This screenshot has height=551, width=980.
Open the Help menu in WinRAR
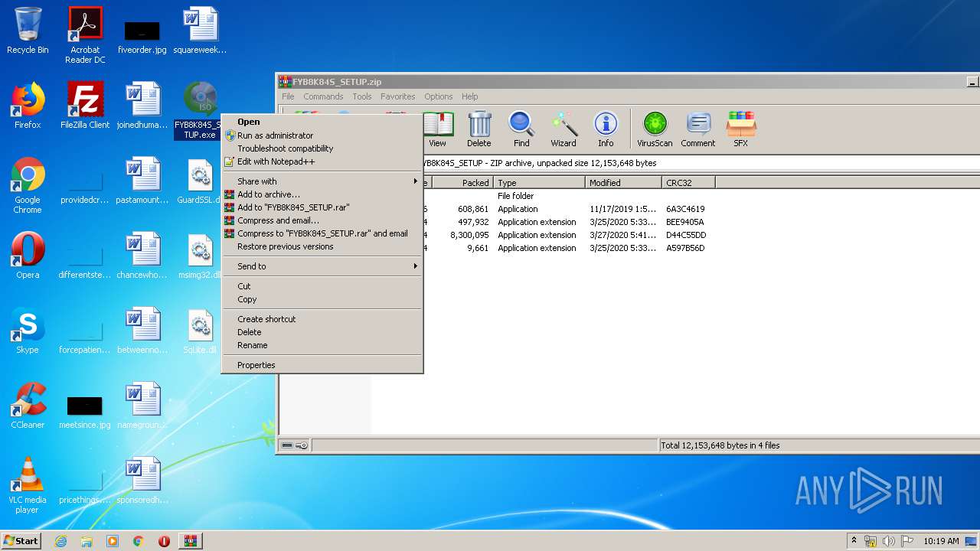click(x=470, y=96)
